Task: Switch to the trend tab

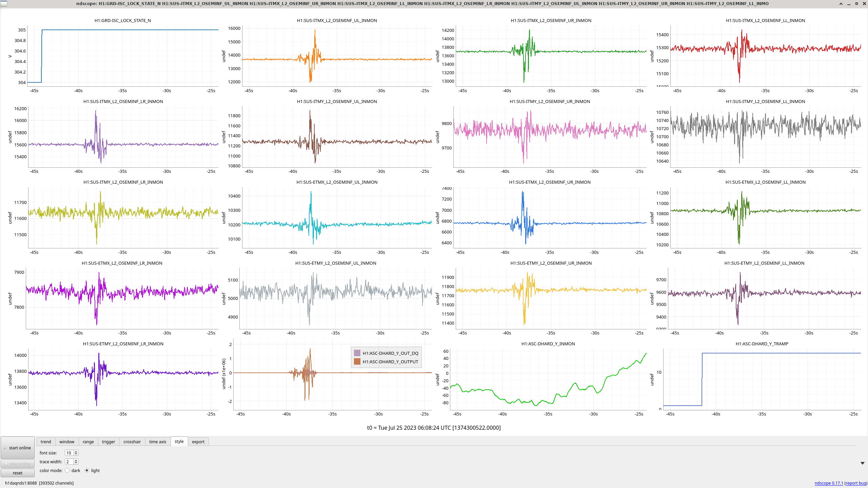Action: (46, 442)
